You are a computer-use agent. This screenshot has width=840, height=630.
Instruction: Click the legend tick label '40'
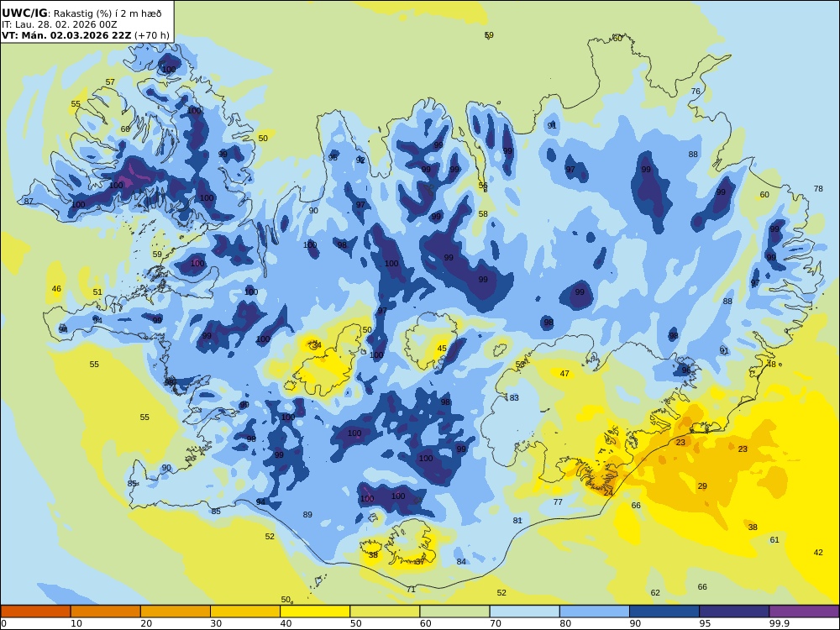286,623
